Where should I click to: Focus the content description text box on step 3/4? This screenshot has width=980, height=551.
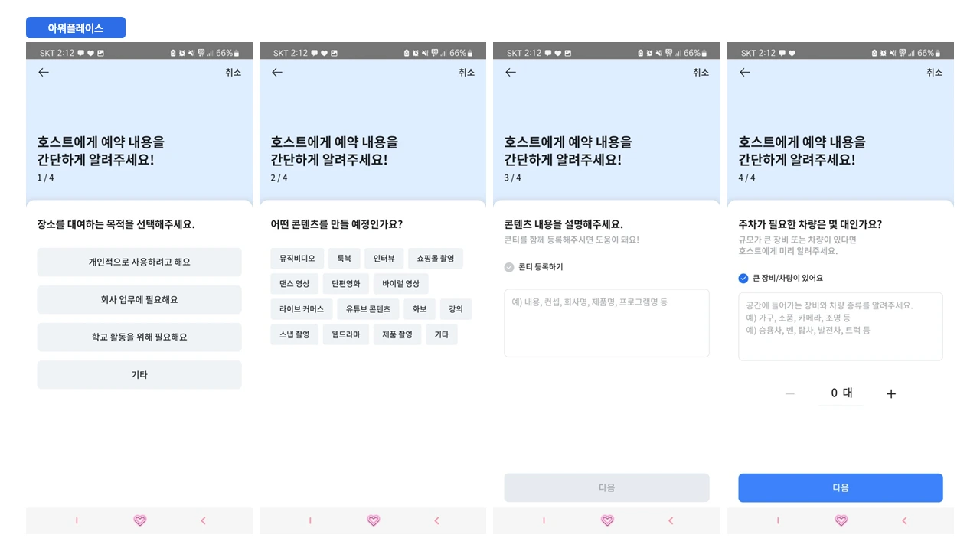coord(606,323)
